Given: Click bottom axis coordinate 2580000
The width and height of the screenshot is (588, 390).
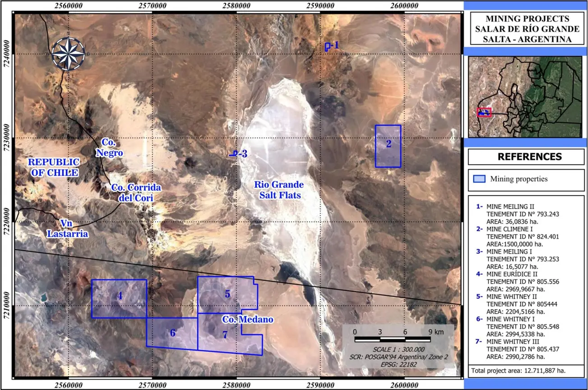Looking at the screenshot, I should 236,385.
